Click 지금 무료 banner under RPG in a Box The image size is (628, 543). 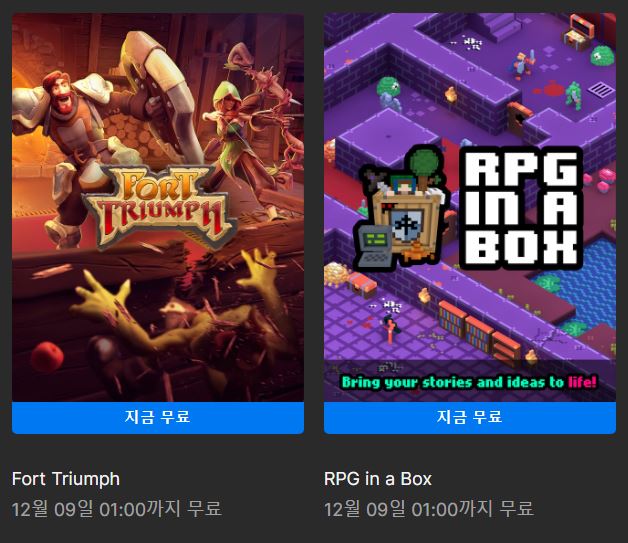tap(470, 418)
